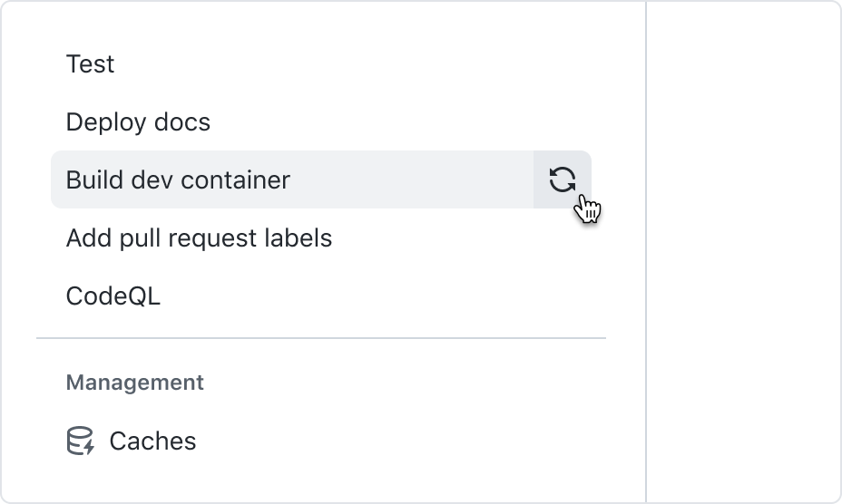The image size is (842, 504).
Task: Click the horizontal divider above Management
Action: [x=321, y=338]
